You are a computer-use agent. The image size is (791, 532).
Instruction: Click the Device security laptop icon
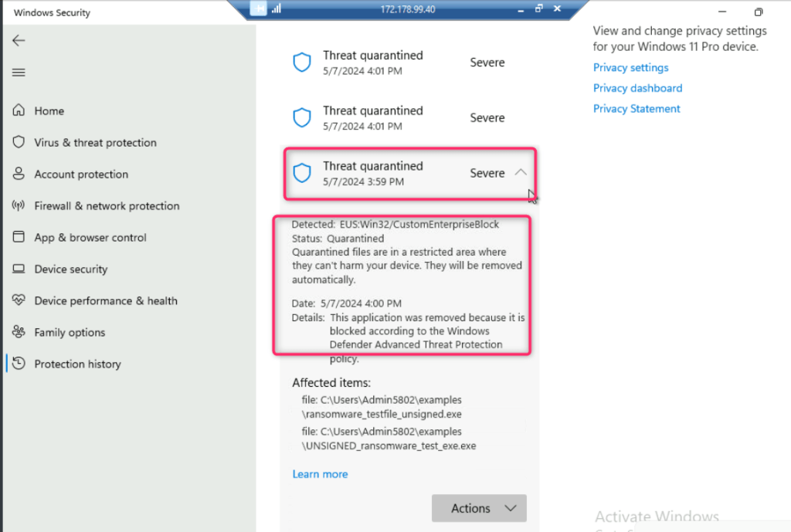point(19,269)
